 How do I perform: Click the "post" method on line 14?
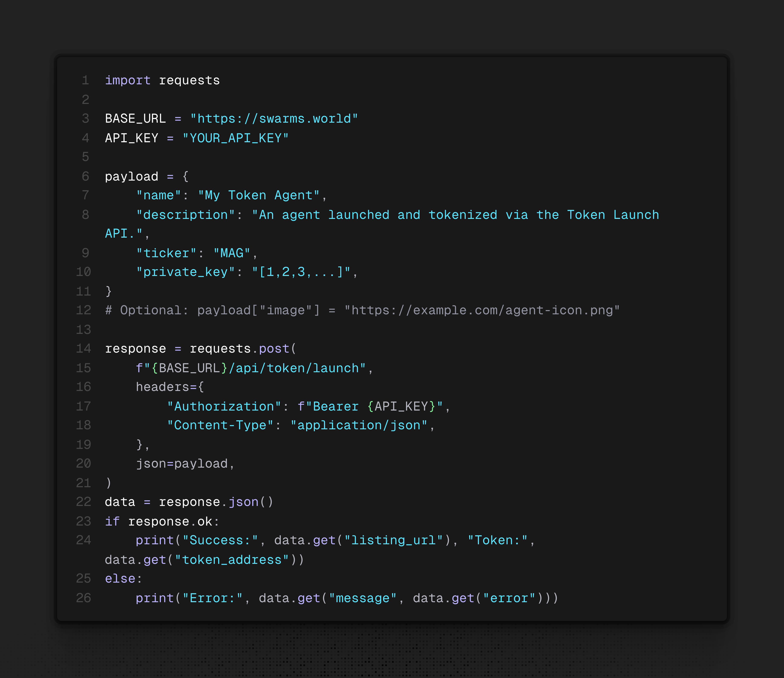(274, 349)
